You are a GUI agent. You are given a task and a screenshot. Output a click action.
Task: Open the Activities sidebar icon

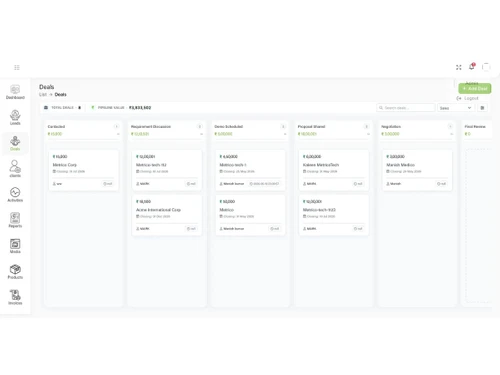click(x=15, y=195)
